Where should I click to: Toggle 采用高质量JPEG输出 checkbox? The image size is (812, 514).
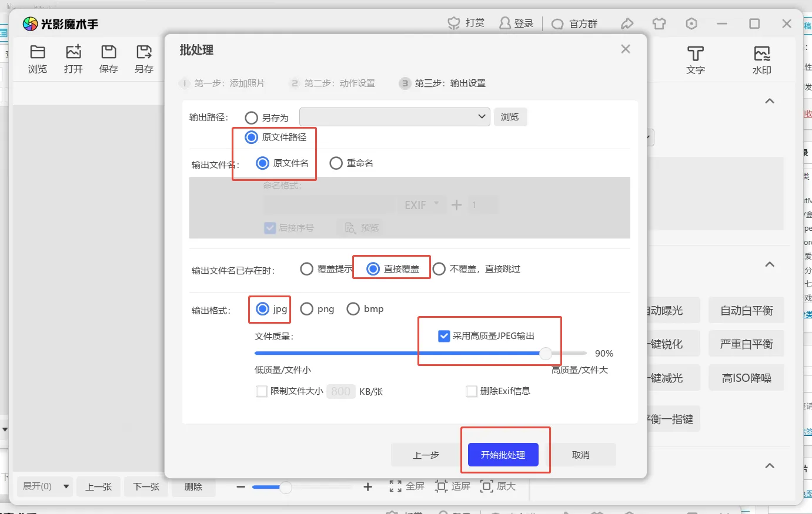point(445,336)
